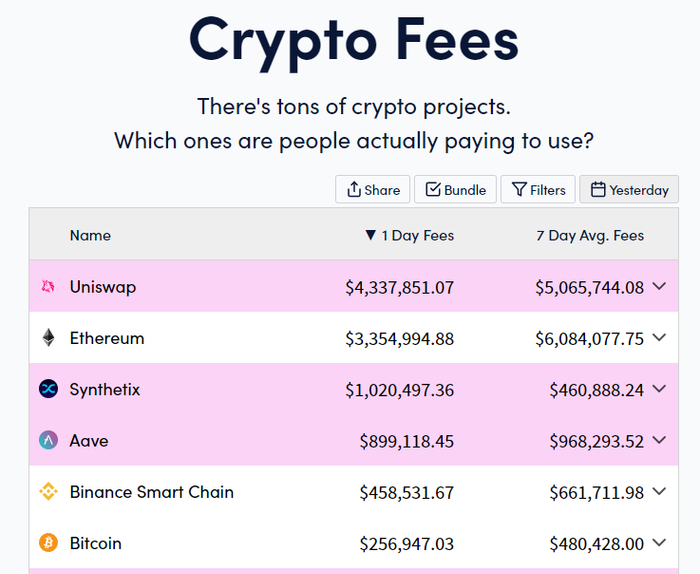Expand the Synthetix row chevron
The height and width of the screenshot is (574, 700).
click(x=659, y=389)
